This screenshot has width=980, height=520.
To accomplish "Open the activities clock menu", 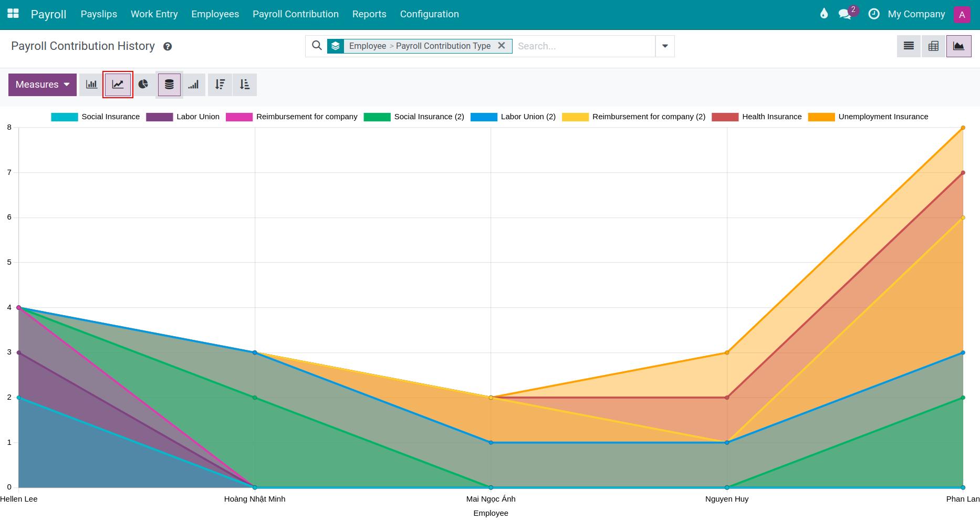I will click(874, 14).
